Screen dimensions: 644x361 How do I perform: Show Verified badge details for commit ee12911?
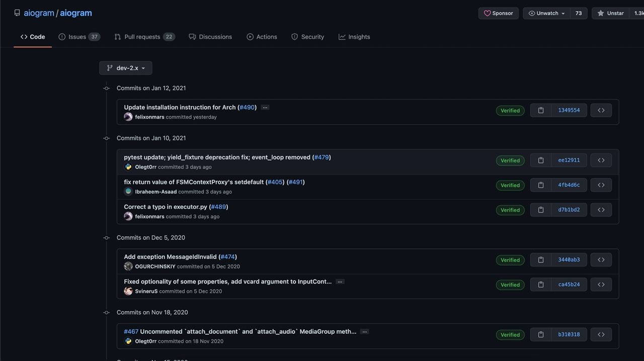pyautogui.click(x=510, y=160)
